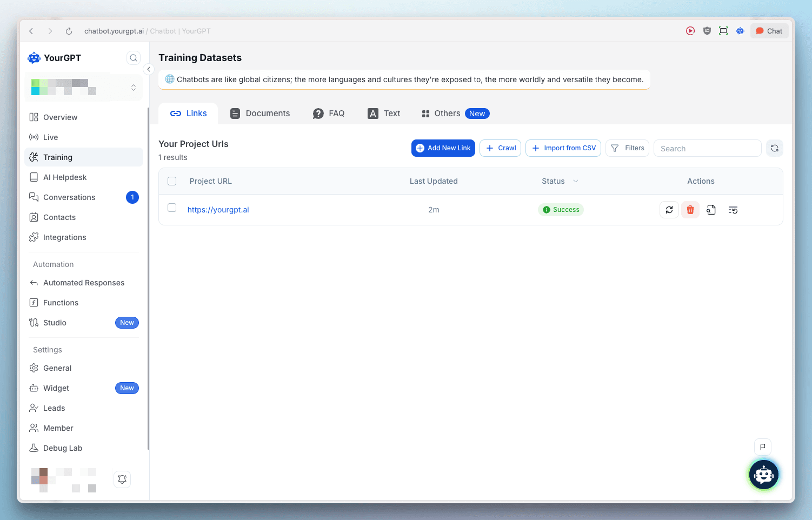Screen dimensions: 812x520
Task: Expand the Status column dropdown
Action: (576, 181)
